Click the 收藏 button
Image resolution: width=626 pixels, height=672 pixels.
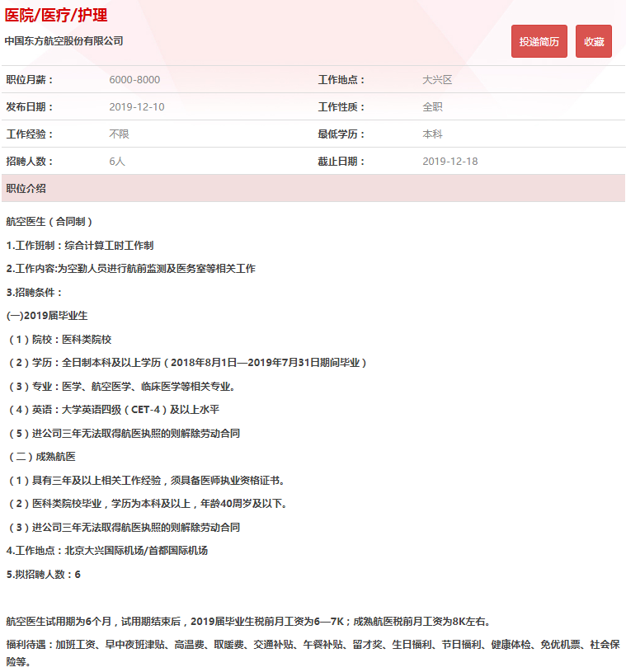pos(593,41)
